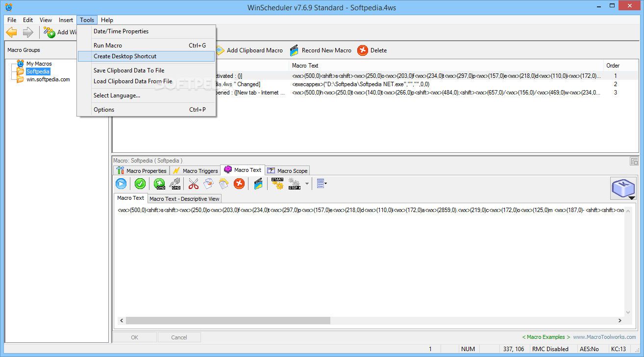Click the Macro Text column header

pyautogui.click(x=446, y=66)
